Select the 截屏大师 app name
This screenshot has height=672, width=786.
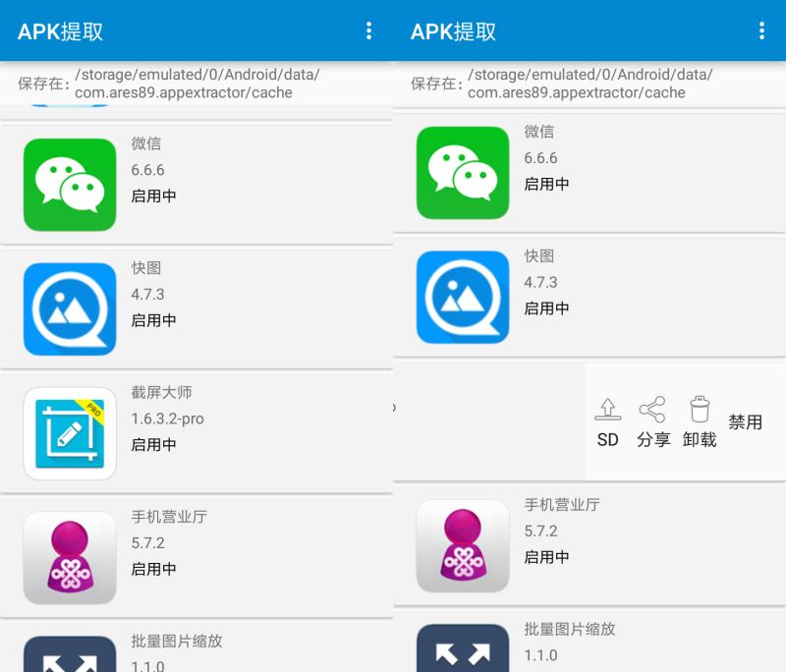coord(161,392)
